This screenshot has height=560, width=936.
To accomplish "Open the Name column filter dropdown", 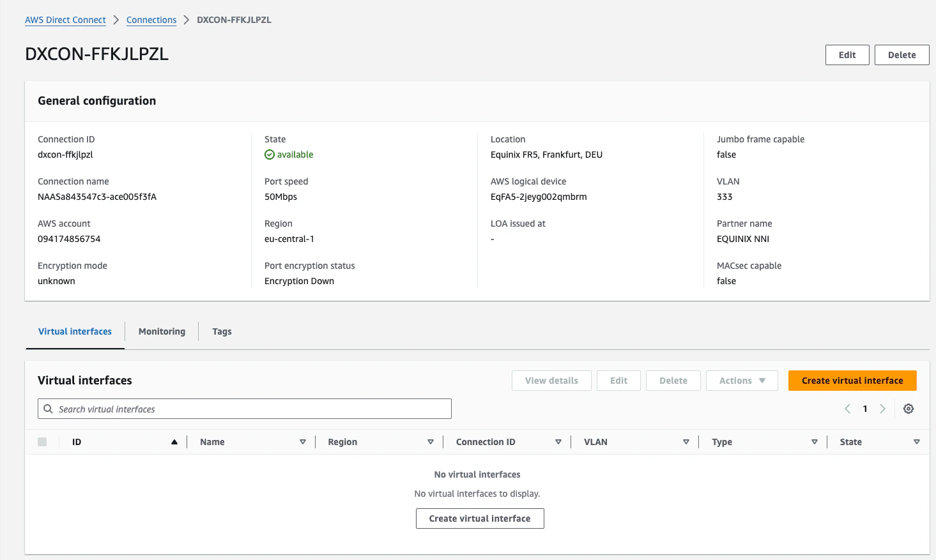I will click(302, 441).
